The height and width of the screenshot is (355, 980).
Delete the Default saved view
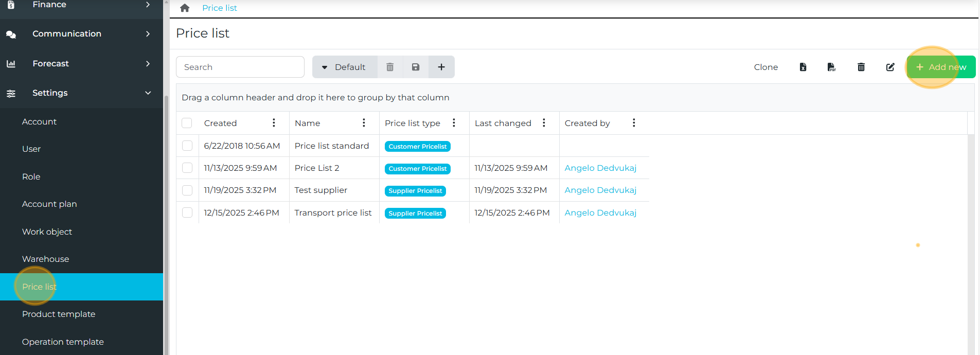pos(390,67)
